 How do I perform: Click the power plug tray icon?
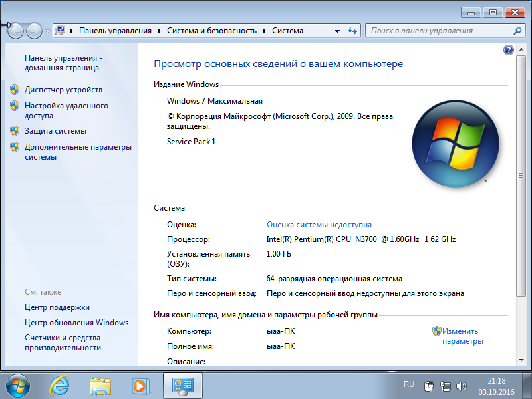pos(428,386)
